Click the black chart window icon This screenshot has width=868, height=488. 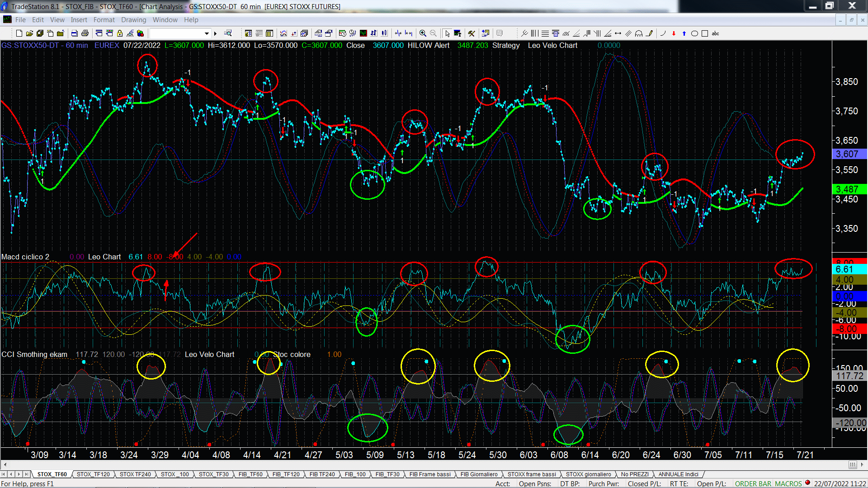363,33
